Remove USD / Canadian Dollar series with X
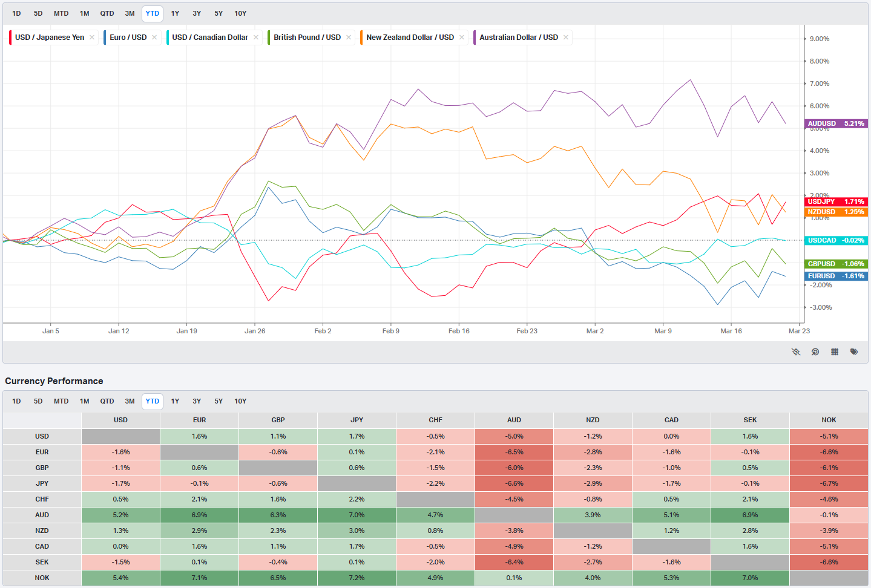The width and height of the screenshot is (871, 588). click(x=256, y=38)
